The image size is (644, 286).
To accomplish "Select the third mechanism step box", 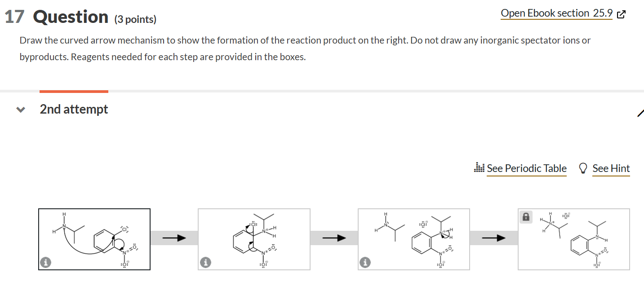I will coord(413,239).
